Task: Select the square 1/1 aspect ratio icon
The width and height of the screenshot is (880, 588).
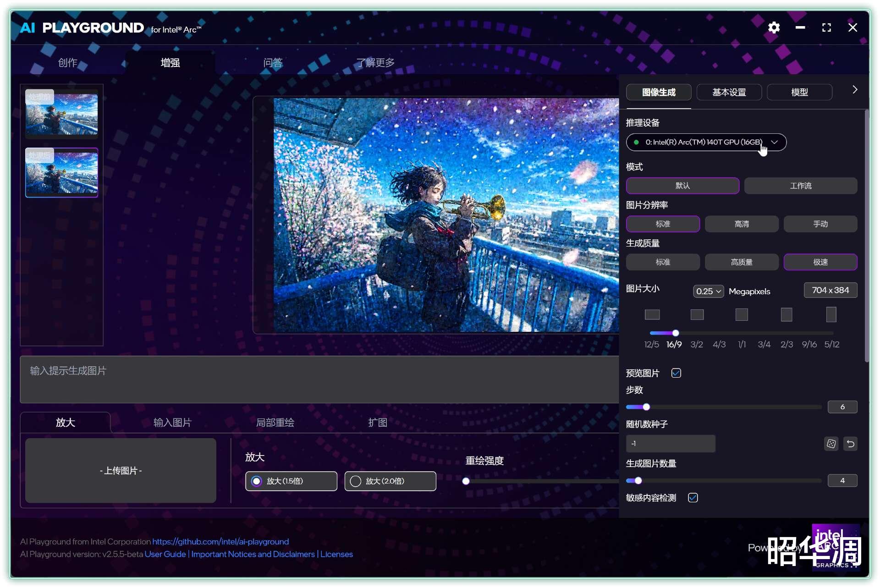Action: (x=742, y=314)
